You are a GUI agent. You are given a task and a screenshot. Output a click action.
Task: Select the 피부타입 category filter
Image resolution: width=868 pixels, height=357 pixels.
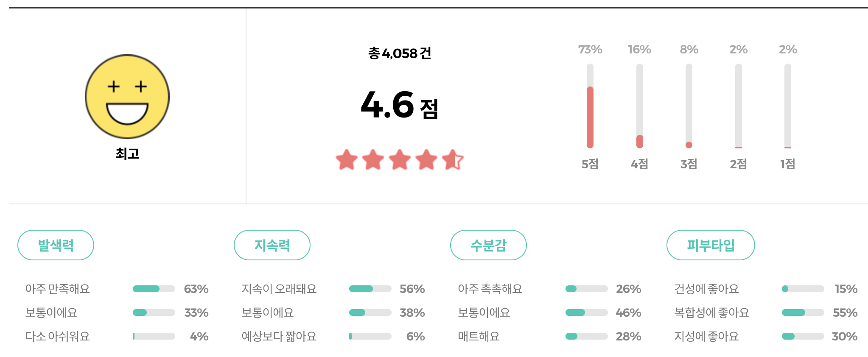710,245
